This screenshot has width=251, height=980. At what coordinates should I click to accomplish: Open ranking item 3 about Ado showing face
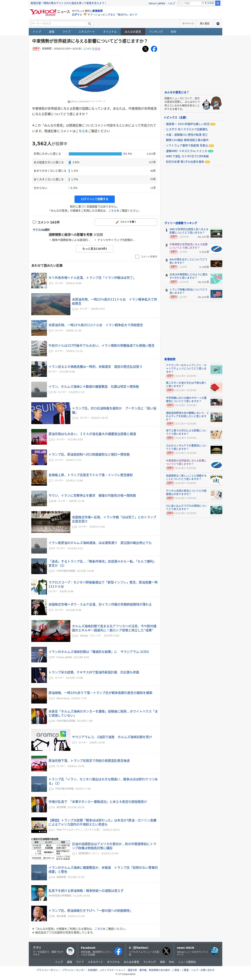tap(188, 261)
